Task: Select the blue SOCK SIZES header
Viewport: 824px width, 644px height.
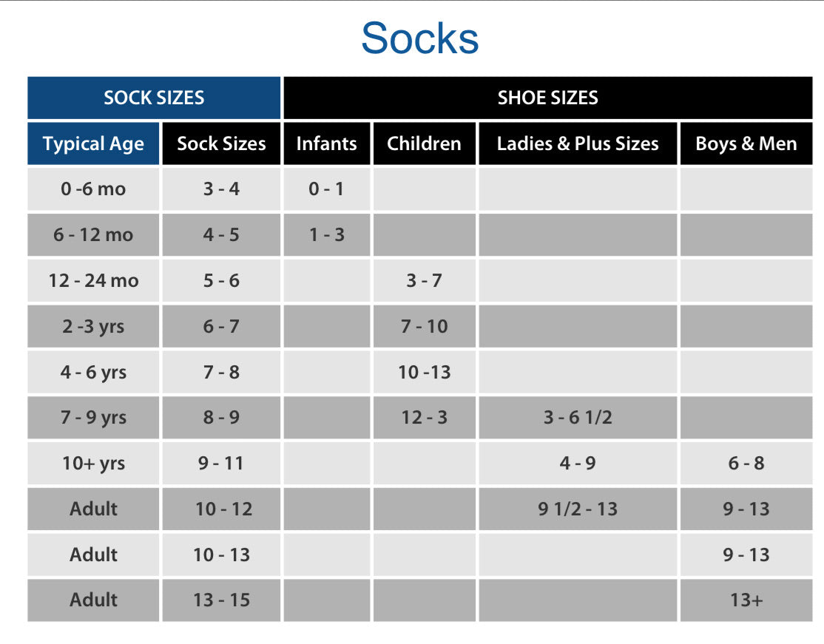Action: (x=154, y=98)
